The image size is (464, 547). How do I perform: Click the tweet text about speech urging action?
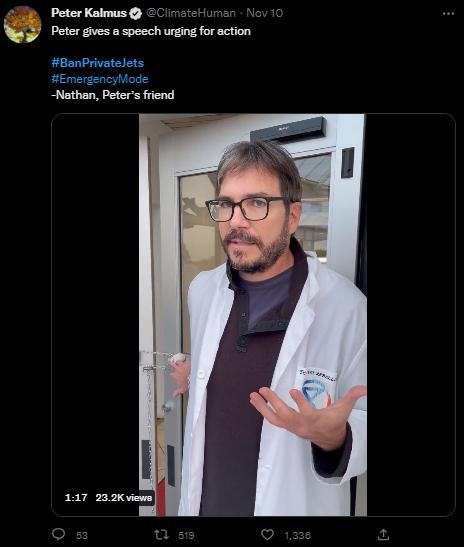[x=151, y=31]
